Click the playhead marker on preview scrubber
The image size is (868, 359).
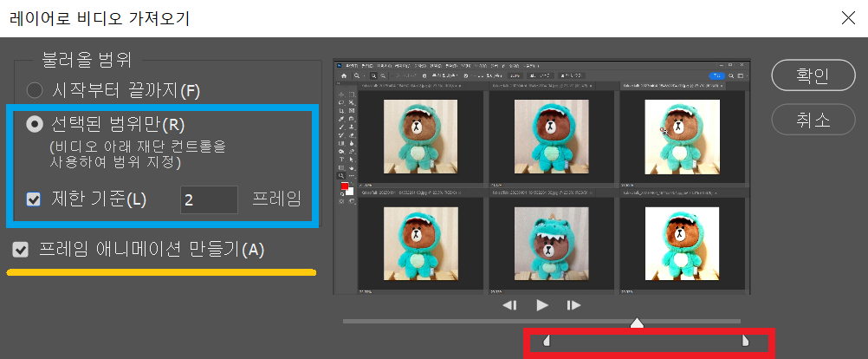click(x=638, y=323)
